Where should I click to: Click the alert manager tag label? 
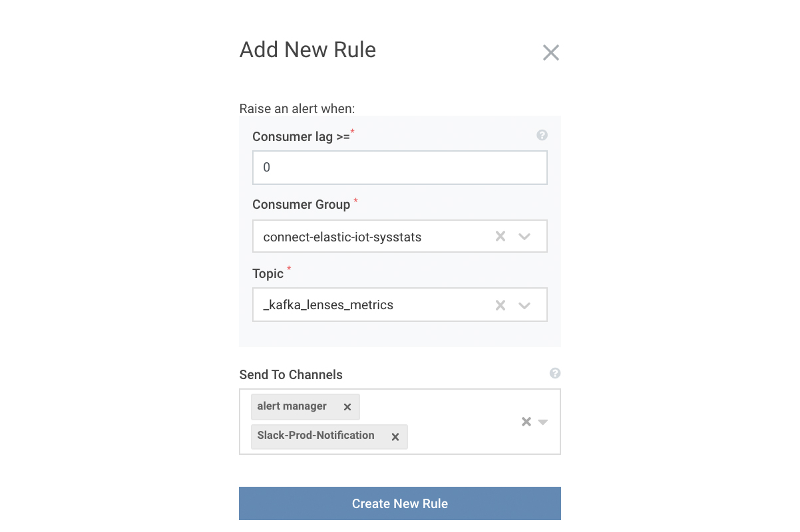(x=292, y=406)
